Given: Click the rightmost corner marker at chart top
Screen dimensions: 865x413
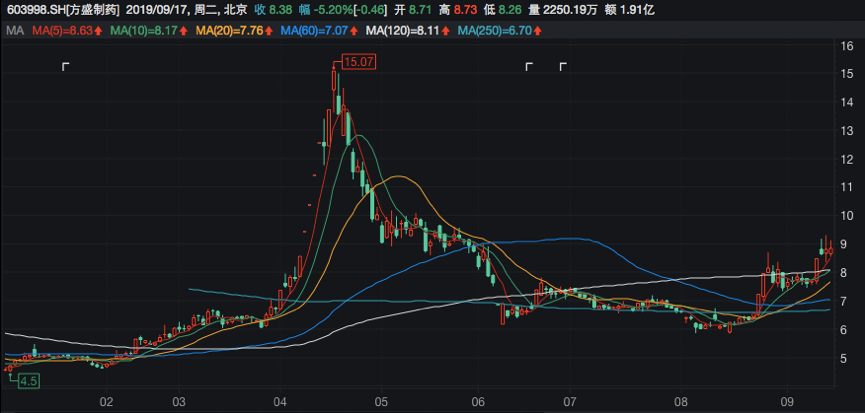Looking at the screenshot, I should coord(563,67).
